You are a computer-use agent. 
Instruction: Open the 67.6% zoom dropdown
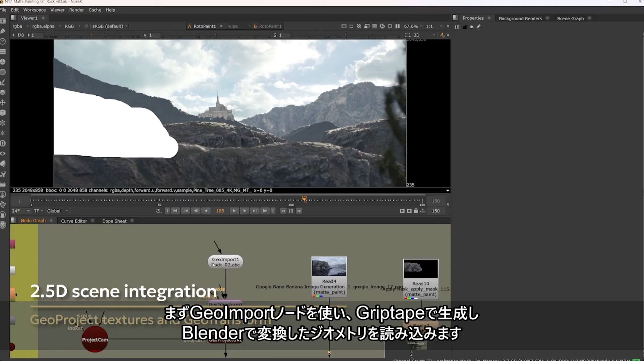[x=413, y=26]
